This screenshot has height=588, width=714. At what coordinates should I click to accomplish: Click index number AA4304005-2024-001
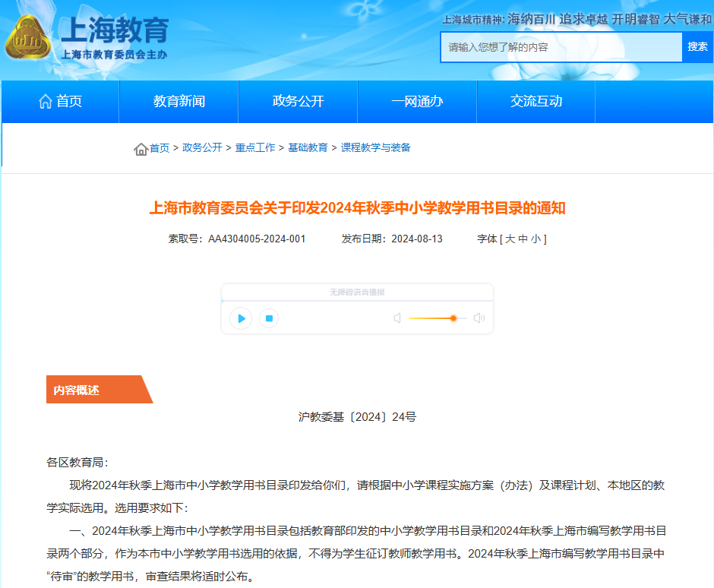[257, 239]
